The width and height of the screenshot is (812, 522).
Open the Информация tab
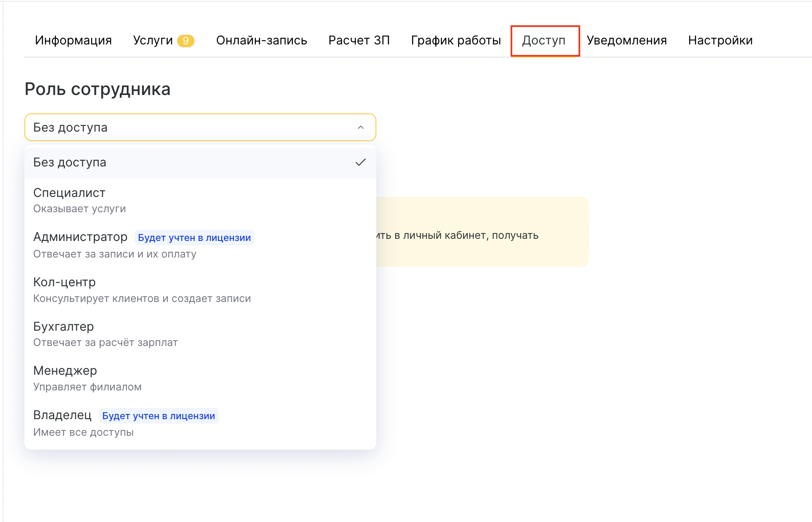[x=73, y=41]
